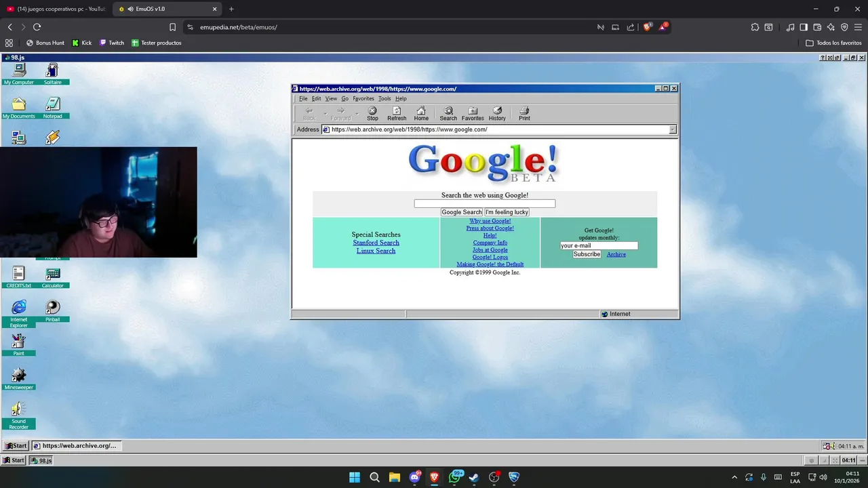Viewport: 868px width, 488px height.
Task: Select web.archive.org taskbar window button
Action: tap(78, 445)
